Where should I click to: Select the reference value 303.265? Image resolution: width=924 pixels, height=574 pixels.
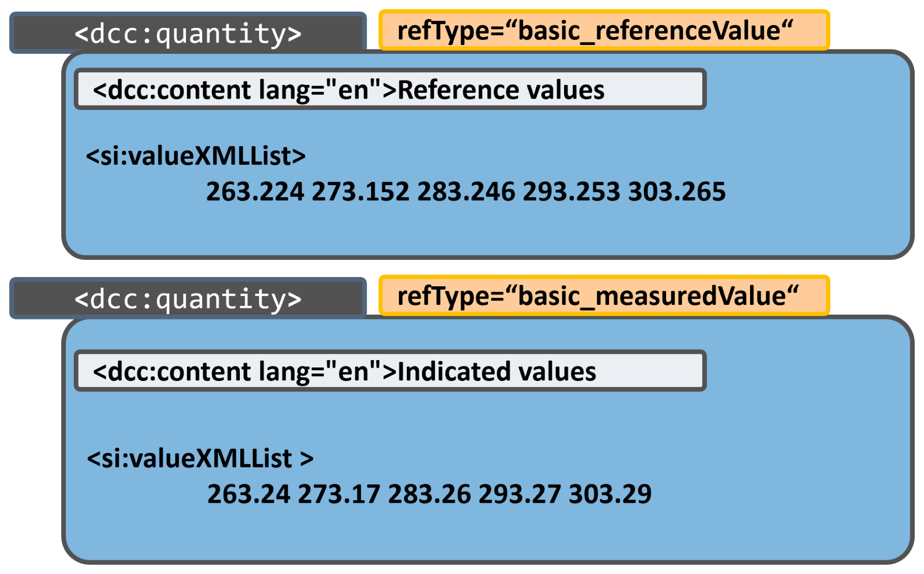[677, 191]
